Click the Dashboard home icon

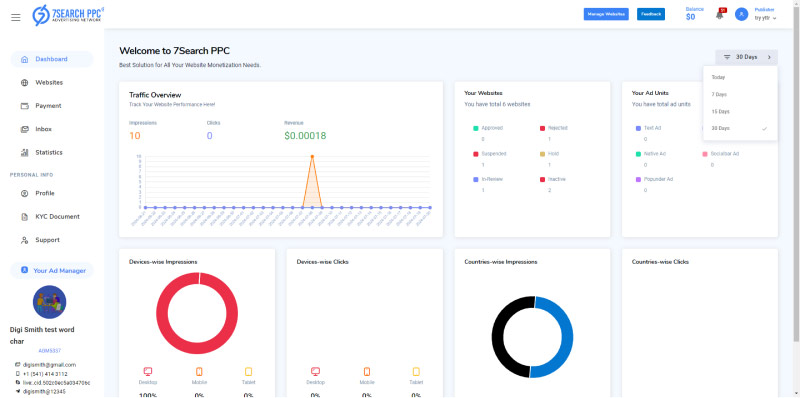tap(24, 59)
